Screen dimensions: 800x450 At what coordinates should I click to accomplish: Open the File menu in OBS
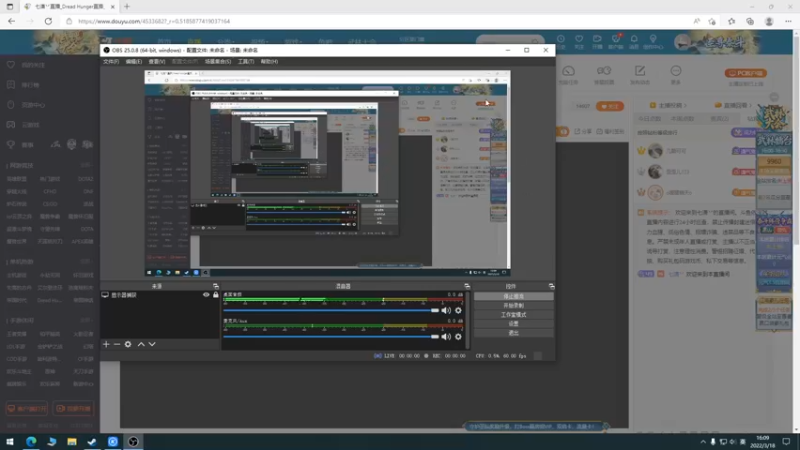click(111, 61)
